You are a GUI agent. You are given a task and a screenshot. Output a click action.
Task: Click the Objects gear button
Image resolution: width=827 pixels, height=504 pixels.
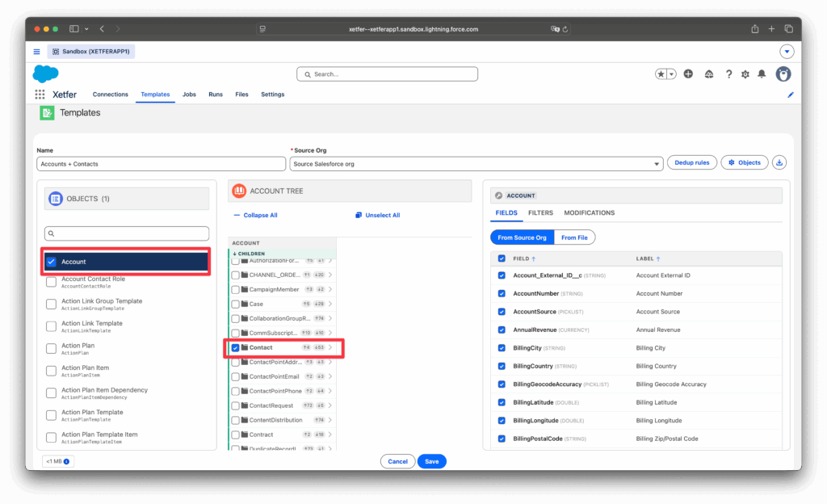point(744,163)
